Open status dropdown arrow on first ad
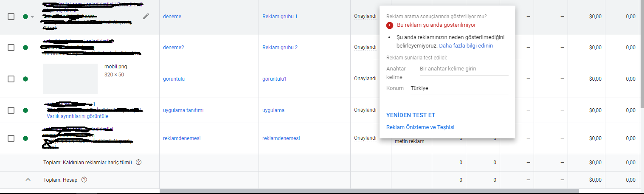The image size is (644, 194). tap(32, 17)
